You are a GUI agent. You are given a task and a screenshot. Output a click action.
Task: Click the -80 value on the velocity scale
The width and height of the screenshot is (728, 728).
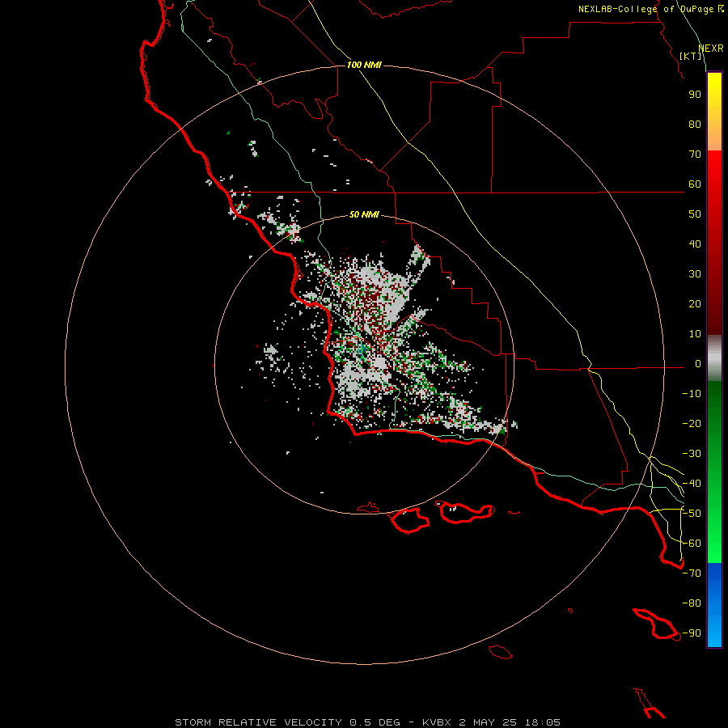pyautogui.click(x=692, y=603)
